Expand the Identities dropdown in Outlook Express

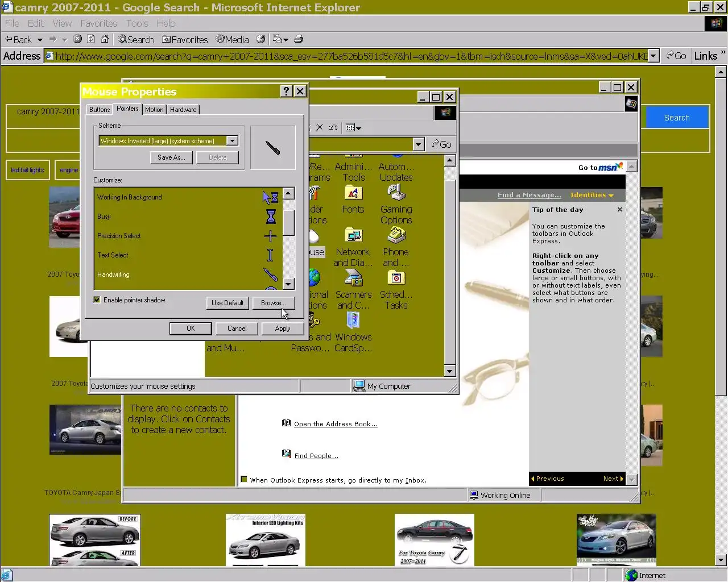pyautogui.click(x=592, y=195)
